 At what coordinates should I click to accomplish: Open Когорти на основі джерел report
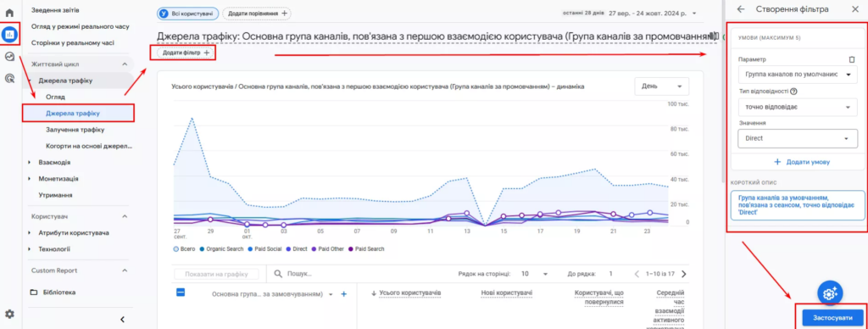pos(89,146)
